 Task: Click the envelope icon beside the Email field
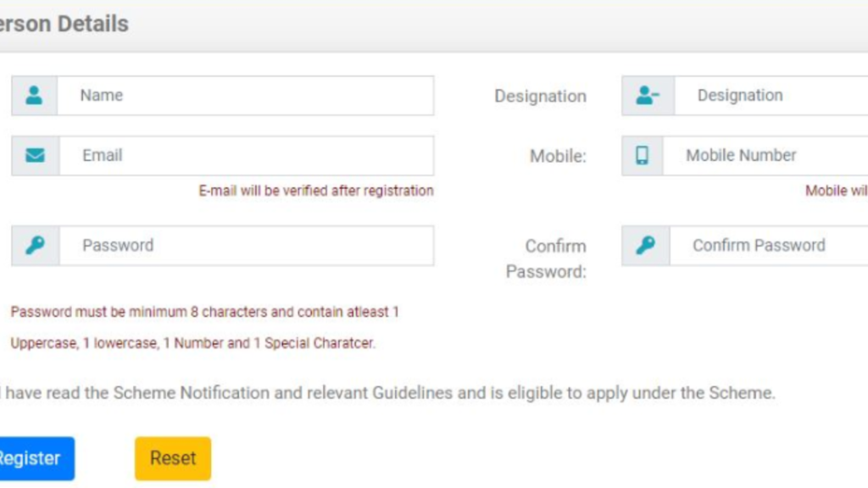click(x=35, y=156)
